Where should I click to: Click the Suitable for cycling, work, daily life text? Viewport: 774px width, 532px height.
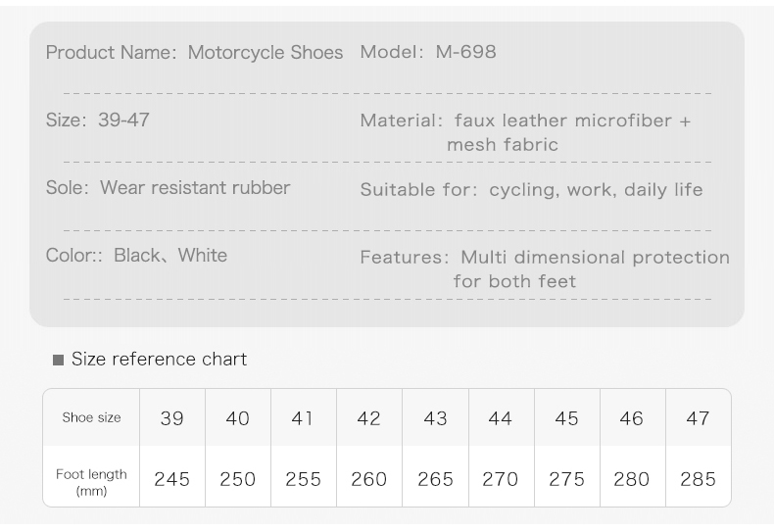pos(531,190)
